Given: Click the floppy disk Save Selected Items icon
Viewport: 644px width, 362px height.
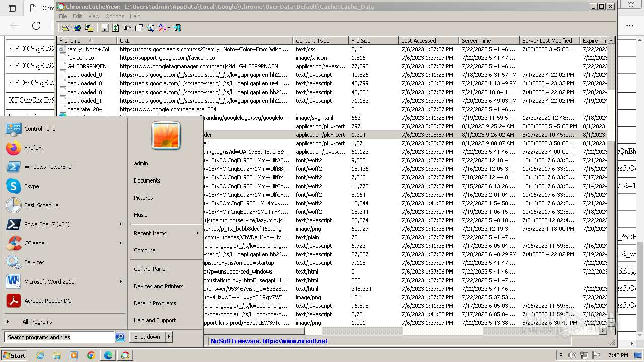Looking at the screenshot, I should 104,28.
